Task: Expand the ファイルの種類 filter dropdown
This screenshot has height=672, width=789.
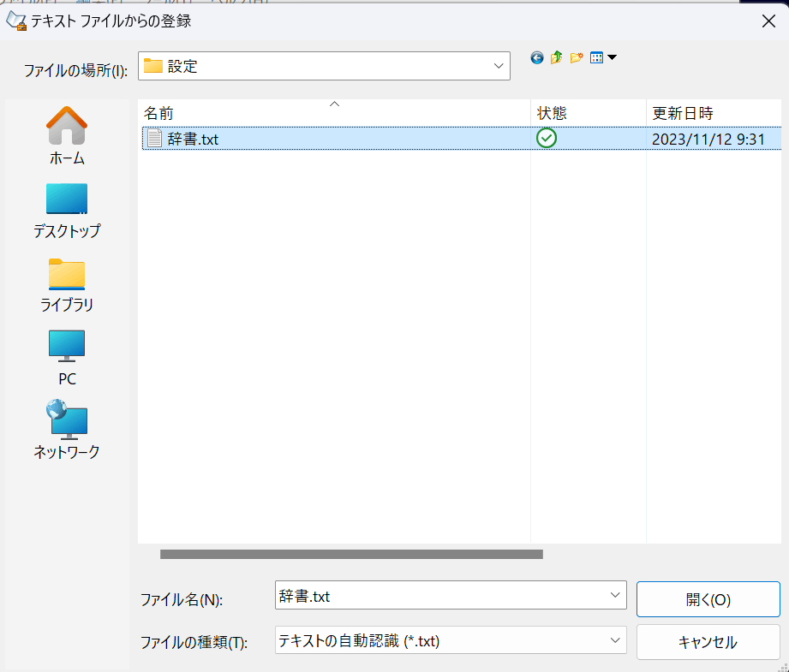Action: pyautogui.click(x=615, y=640)
